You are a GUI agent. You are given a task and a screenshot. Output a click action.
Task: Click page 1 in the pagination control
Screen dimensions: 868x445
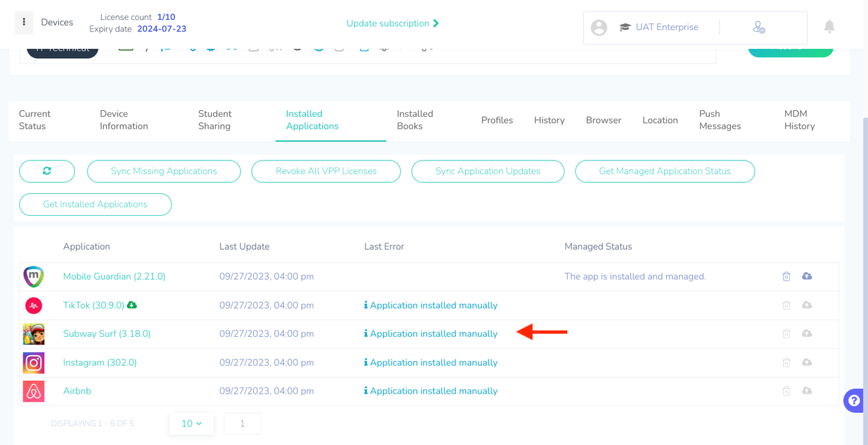point(242,424)
